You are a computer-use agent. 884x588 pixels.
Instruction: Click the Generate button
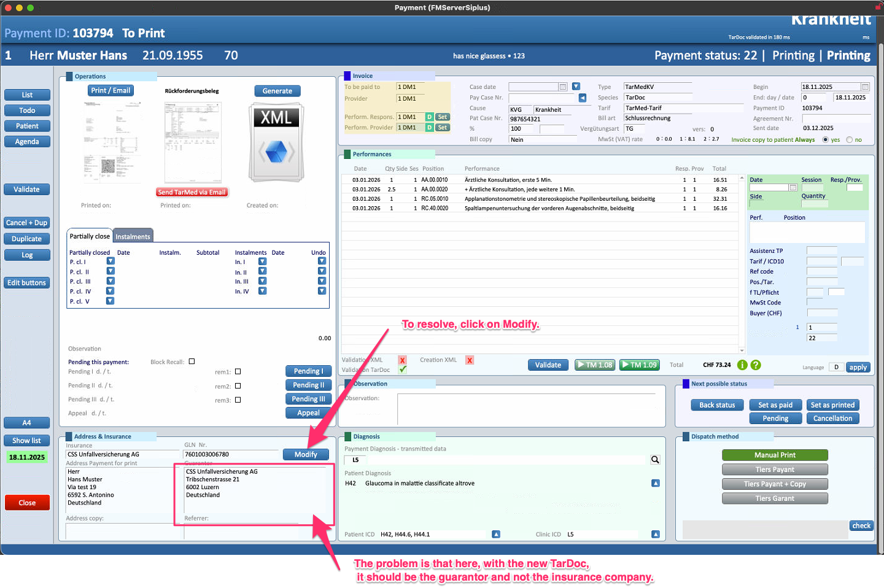point(277,91)
